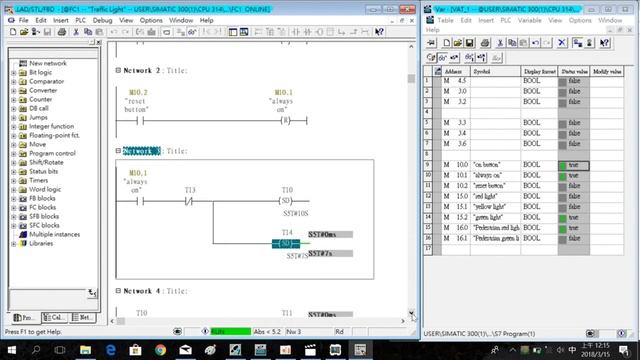Click the Modify variable icon in VAT toolbar
640x360 pixels.
pyautogui.click(x=454, y=58)
